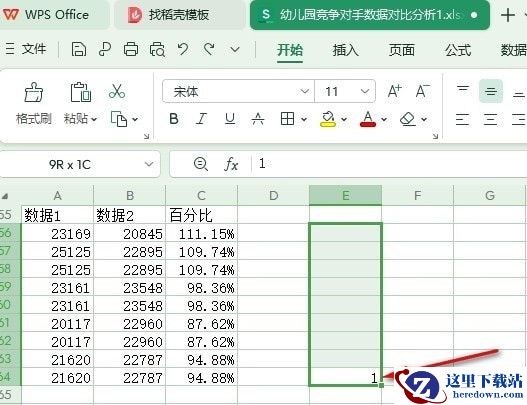Click the Print Preview icon
This screenshot has height=405, width=527.
(157, 49)
